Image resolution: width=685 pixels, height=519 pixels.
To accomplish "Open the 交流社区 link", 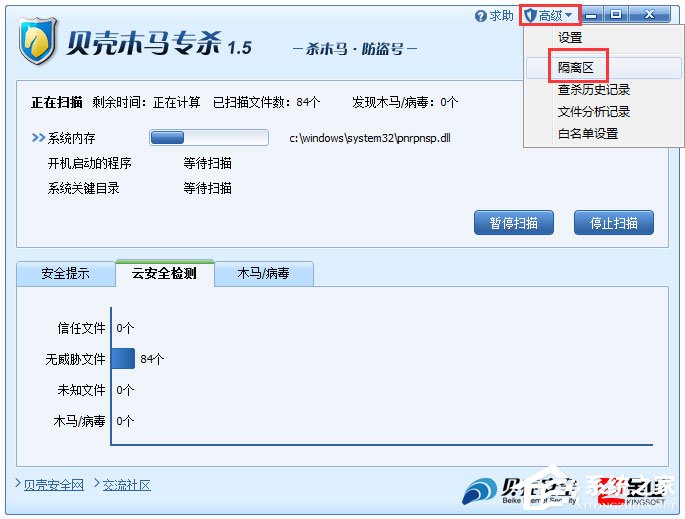I will point(127,485).
